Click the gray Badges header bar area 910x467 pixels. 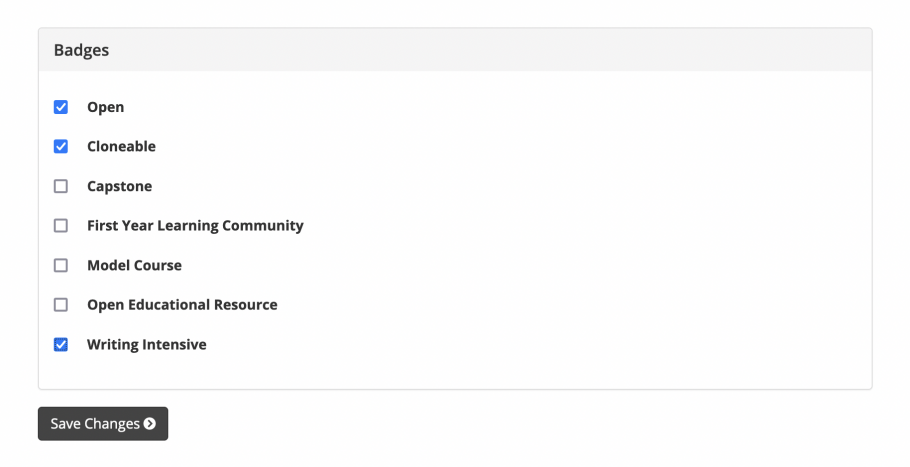pyautogui.click(x=455, y=50)
